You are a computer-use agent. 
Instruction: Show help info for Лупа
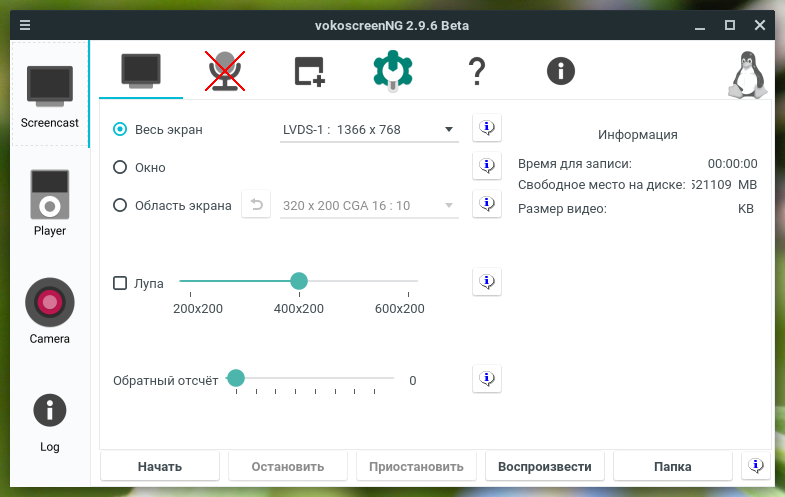coord(487,282)
